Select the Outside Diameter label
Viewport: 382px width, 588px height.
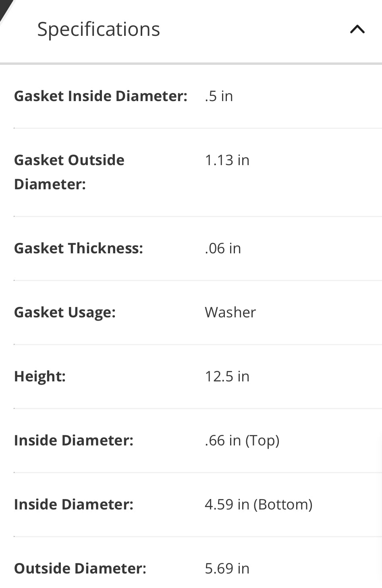pos(80,569)
